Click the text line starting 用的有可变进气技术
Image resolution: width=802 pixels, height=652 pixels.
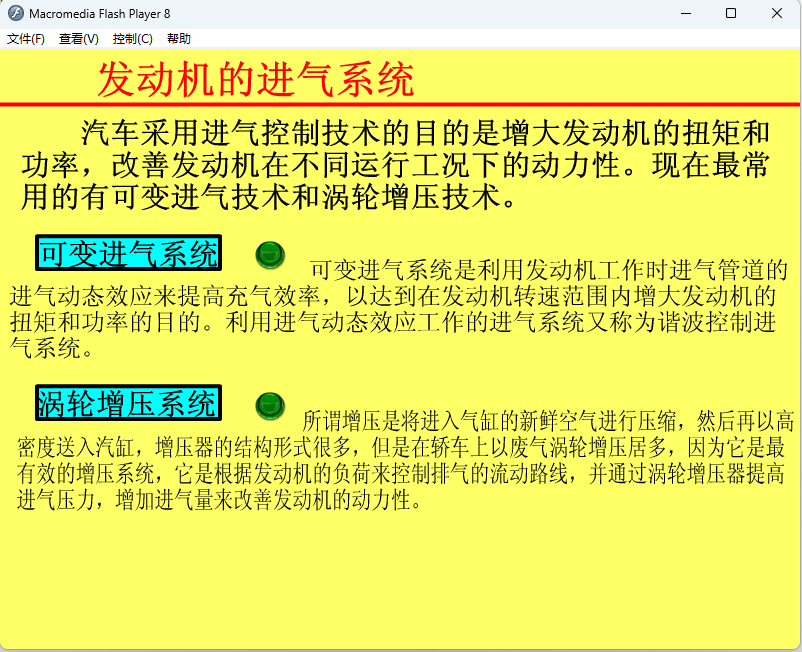[270, 197]
